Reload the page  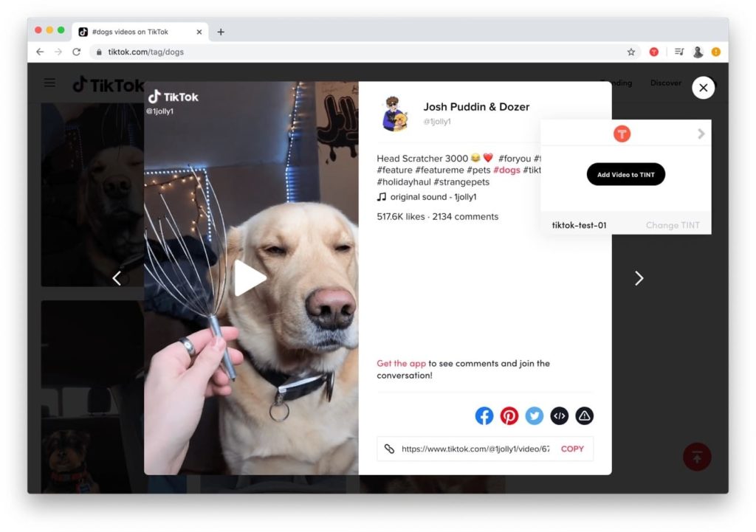pos(77,52)
